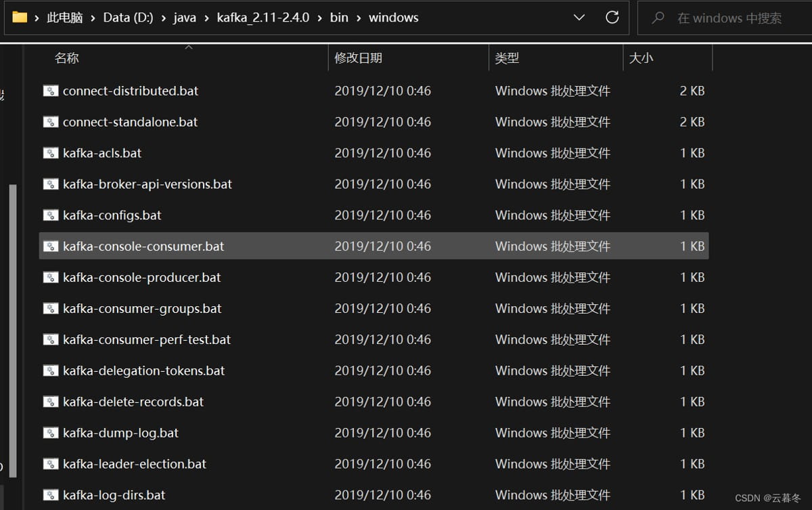
Task: Select the kafka-log-dirs.bat file name
Action: click(x=114, y=496)
